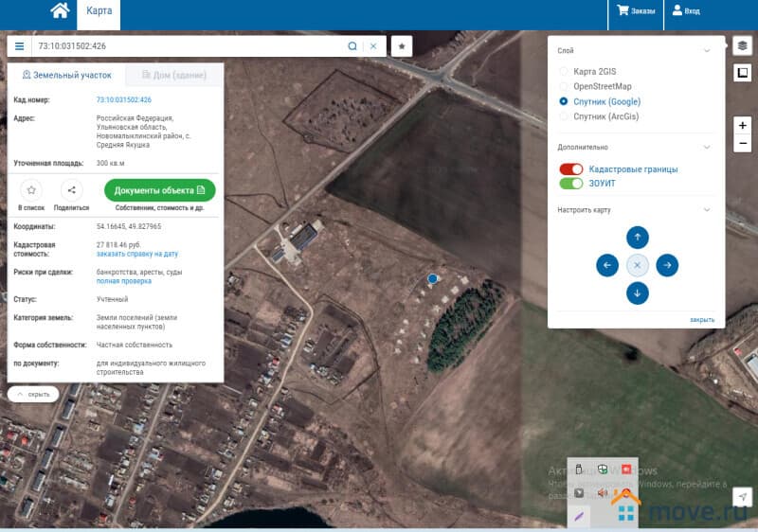Switch to Дом (здание) tab
The width and height of the screenshot is (758, 532).
pos(168,75)
